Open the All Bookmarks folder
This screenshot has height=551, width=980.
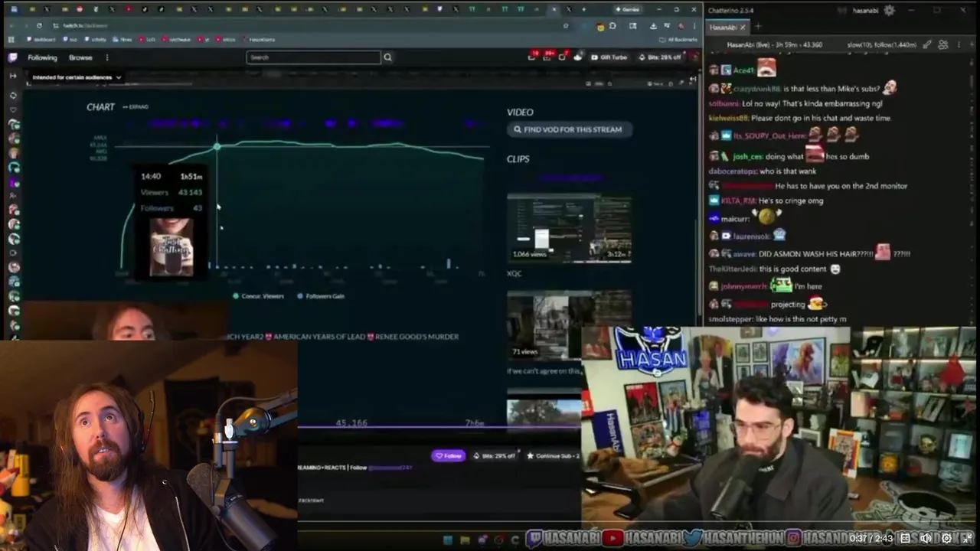(678, 40)
